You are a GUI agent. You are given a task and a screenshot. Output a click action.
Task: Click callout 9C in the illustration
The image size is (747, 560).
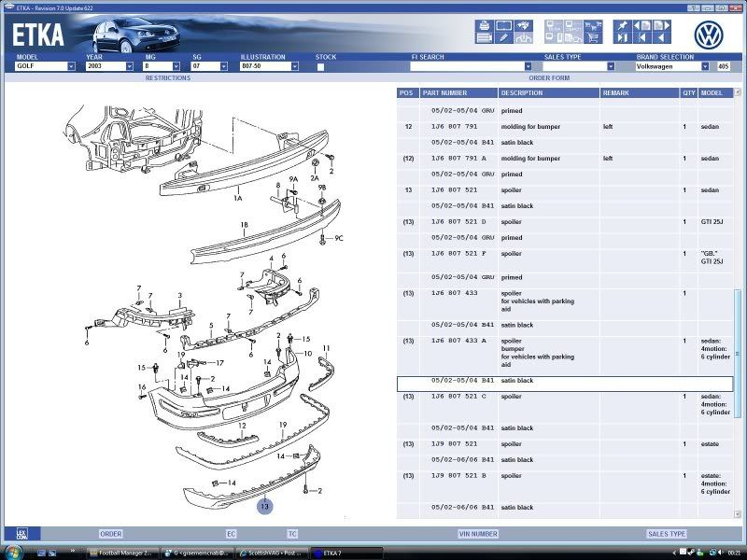tap(339, 238)
